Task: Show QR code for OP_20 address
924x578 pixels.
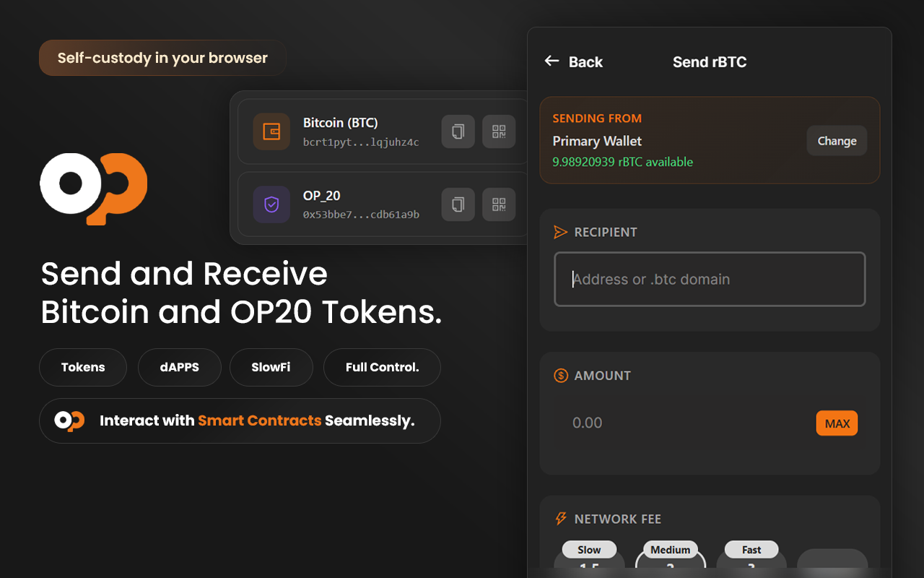Action: pyautogui.click(x=499, y=204)
